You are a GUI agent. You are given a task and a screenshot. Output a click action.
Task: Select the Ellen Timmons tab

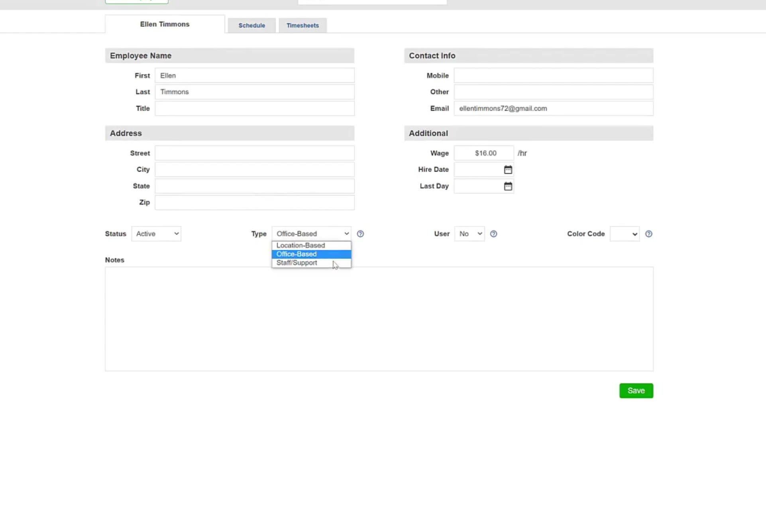click(x=165, y=24)
